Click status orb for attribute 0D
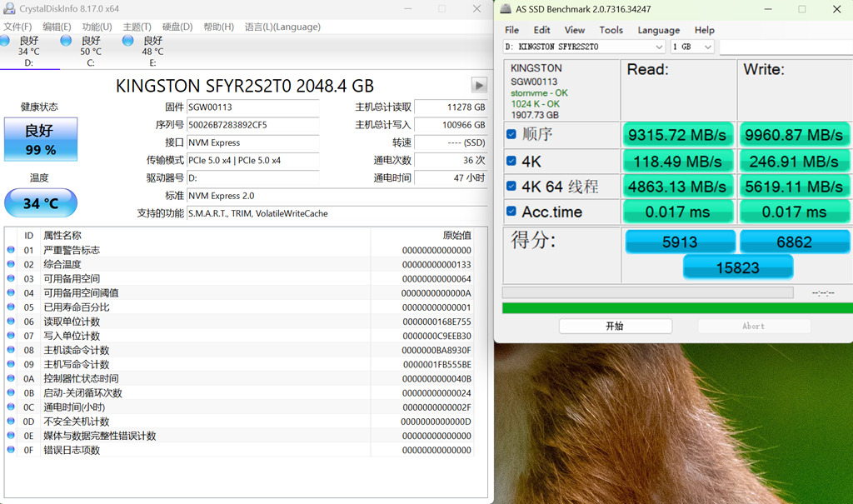853x504 pixels. (x=11, y=422)
